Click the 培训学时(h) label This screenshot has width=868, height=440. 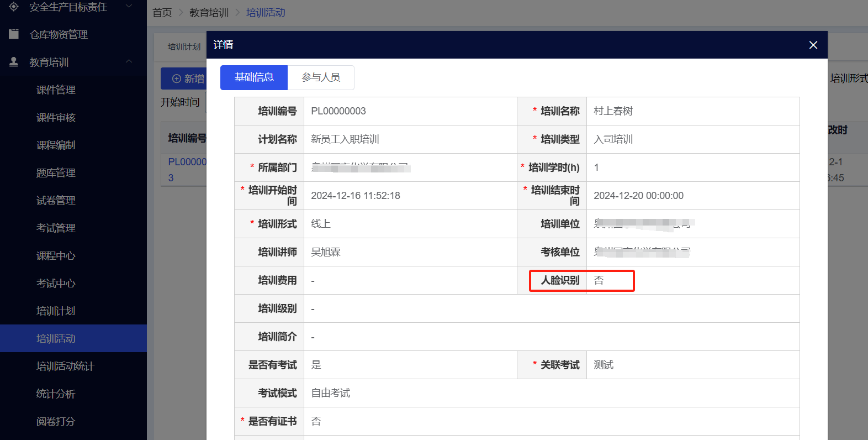tap(554, 167)
